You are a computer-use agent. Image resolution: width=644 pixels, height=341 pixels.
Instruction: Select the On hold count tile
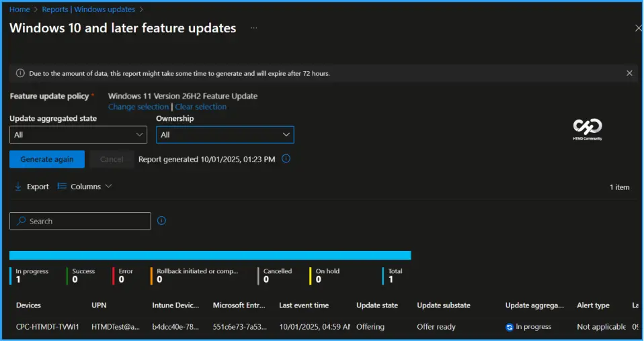point(325,275)
